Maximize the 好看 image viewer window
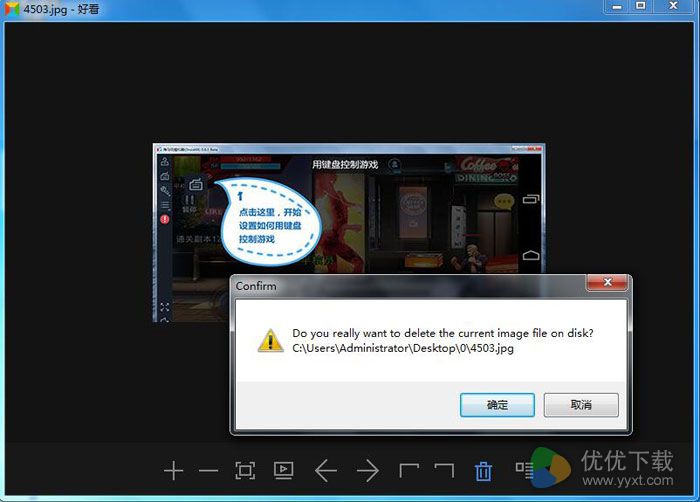 641,6
